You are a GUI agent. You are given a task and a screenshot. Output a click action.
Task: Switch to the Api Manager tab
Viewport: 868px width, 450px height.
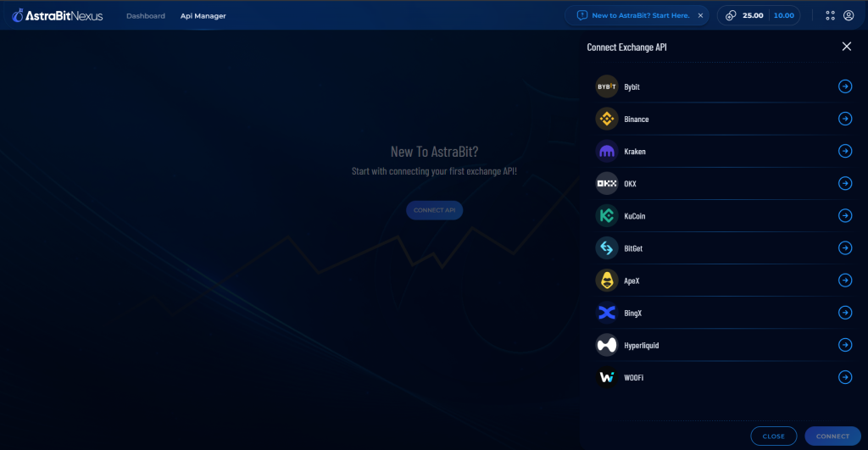203,16
